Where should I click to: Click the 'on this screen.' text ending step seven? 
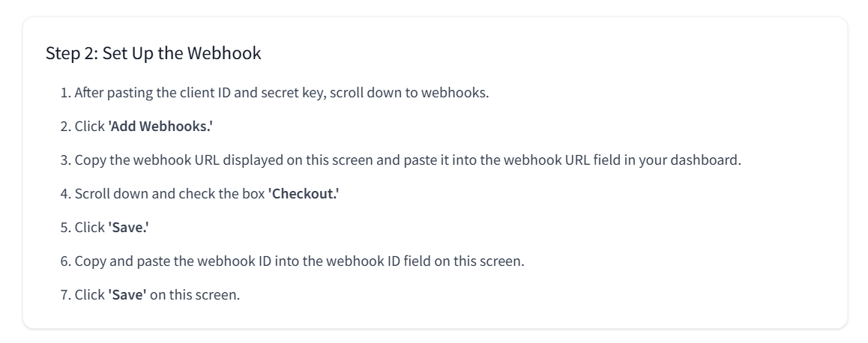point(195,295)
